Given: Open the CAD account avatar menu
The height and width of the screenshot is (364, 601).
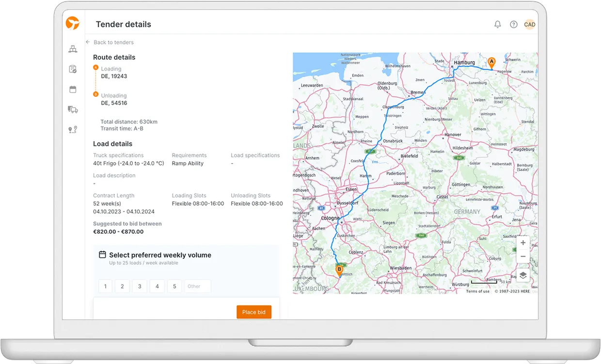Looking at the screenshot, I should (530, 24).
